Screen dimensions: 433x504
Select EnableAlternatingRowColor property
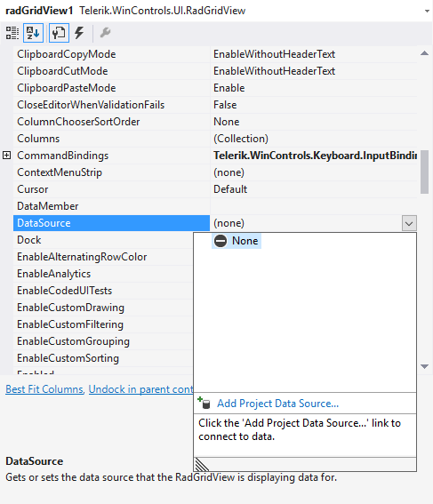[x=103, y=257]
